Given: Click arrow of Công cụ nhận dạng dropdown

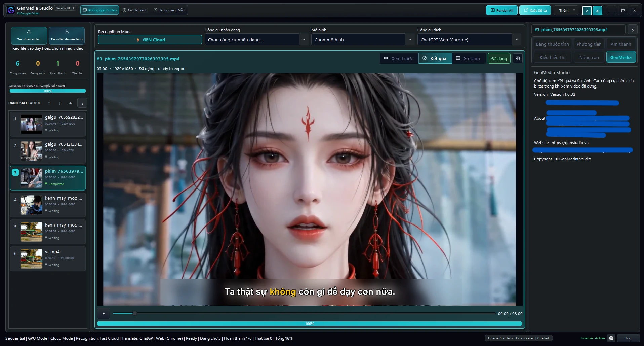Looking at the screenshot, I should point(304,40).
